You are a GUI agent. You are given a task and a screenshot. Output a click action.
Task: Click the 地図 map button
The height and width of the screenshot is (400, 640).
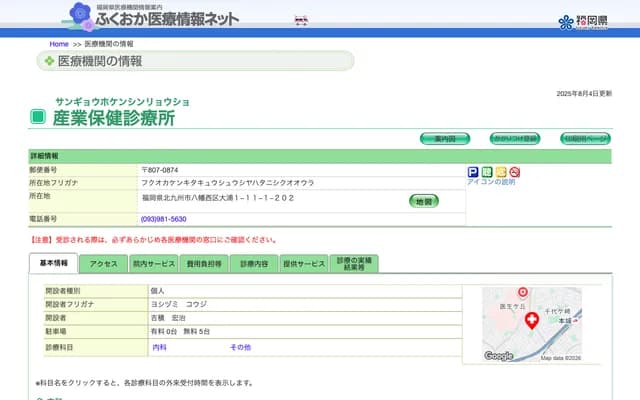coord(423,201)
